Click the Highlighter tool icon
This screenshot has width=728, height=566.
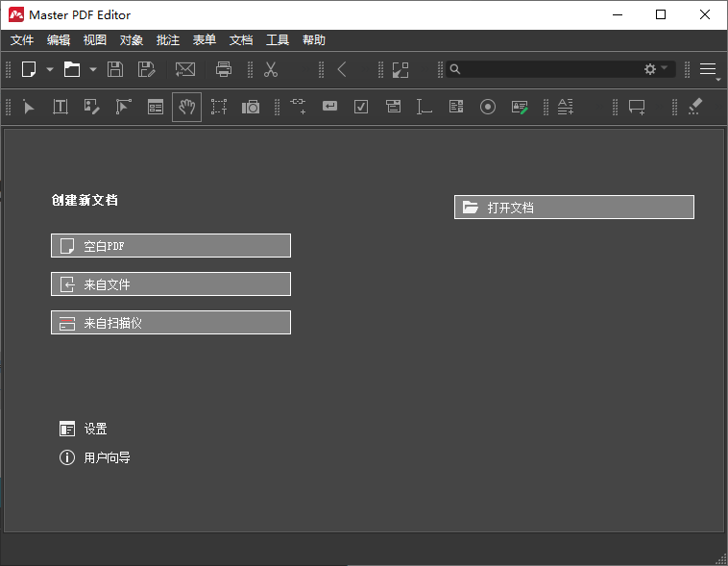tap(695, 107)
